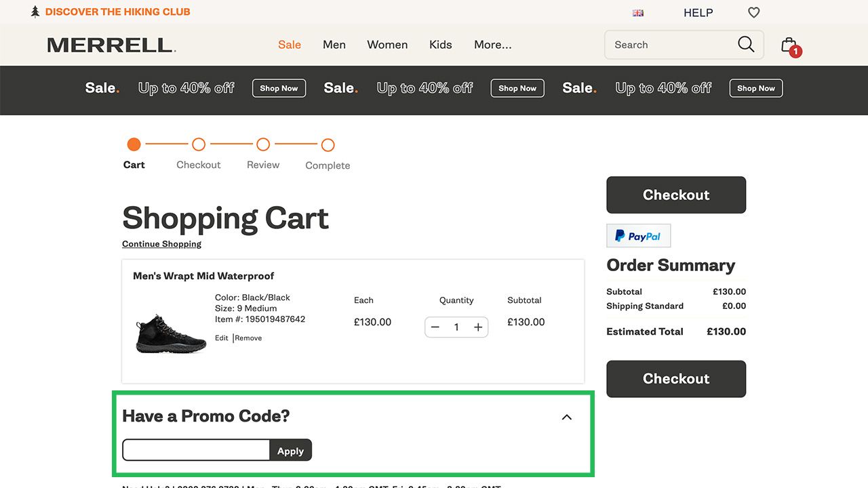The image size is (868, 488).
Task: Click the Estimated Total £130.00 value
Action: [726, 331]
